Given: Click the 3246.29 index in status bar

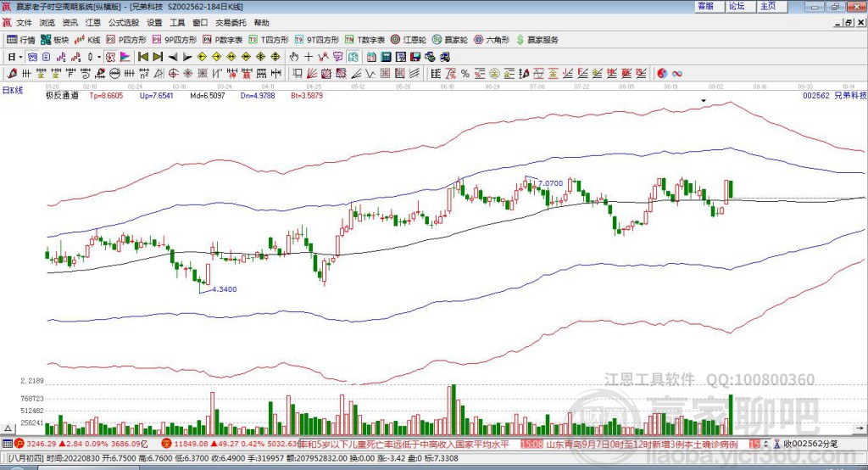Looking at the screenshot, I should (x=41, y=444).
